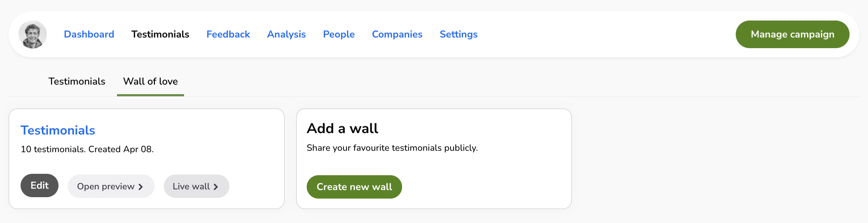
Task: Click the '10 testimonials. Created Apr 08.' text
Action: coord(87,149)
